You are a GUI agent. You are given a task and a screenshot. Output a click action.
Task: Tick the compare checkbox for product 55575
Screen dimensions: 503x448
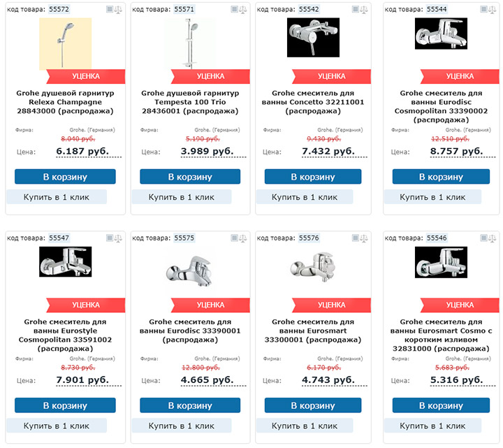pyautogui.click(x=234, y=238)
